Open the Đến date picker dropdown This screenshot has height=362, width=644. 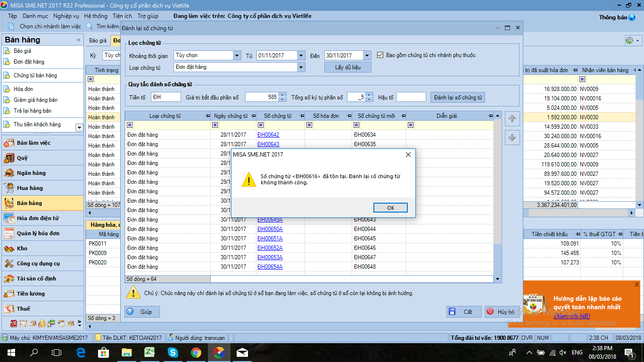[367, 56]
